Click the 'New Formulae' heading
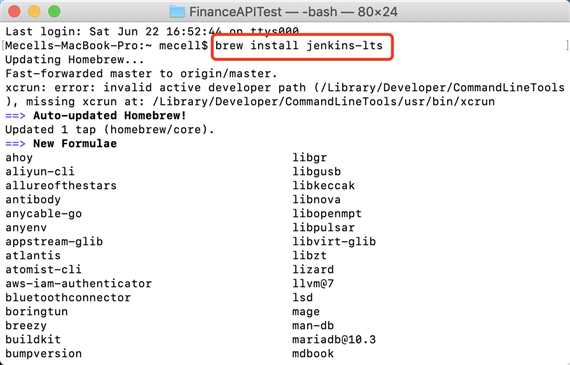Viewport: 570px width, 365px height. [x=75, y=144]
